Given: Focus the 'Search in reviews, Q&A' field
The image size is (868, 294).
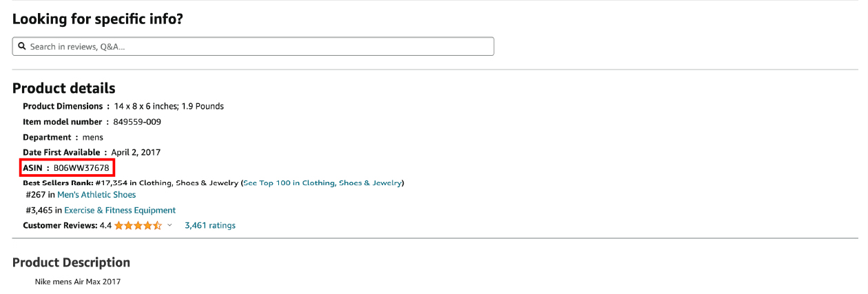Looking at the screenshot, I should click(x=253, y=46).
